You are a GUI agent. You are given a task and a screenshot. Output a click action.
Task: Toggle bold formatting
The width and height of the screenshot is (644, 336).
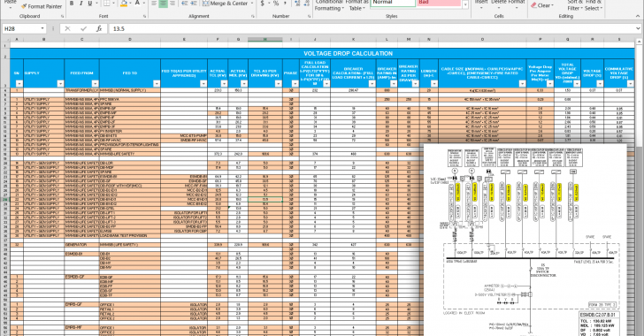(72, 4)
